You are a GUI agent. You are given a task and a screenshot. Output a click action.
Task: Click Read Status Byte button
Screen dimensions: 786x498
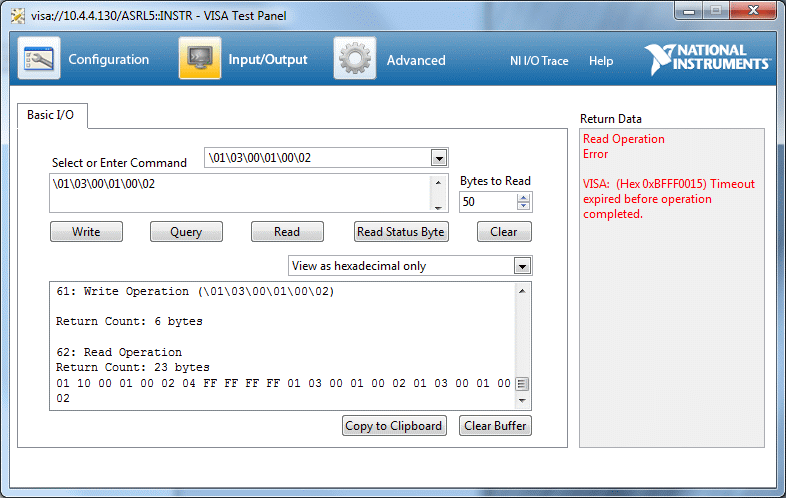tap(401, 232)
